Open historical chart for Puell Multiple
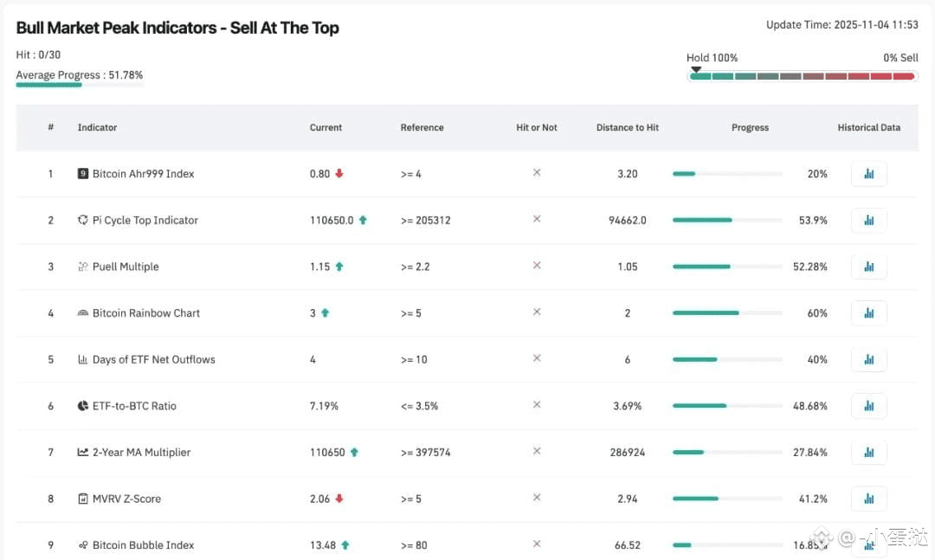 pos(868,267)
